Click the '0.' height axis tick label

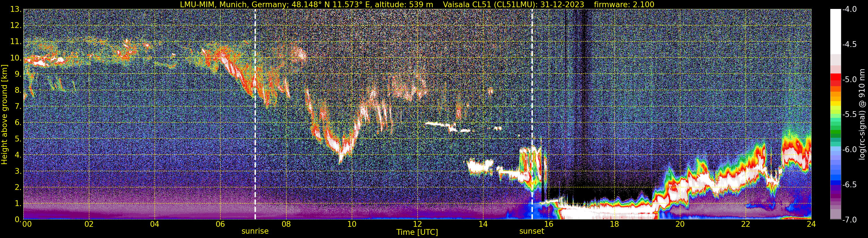point(18,220)
